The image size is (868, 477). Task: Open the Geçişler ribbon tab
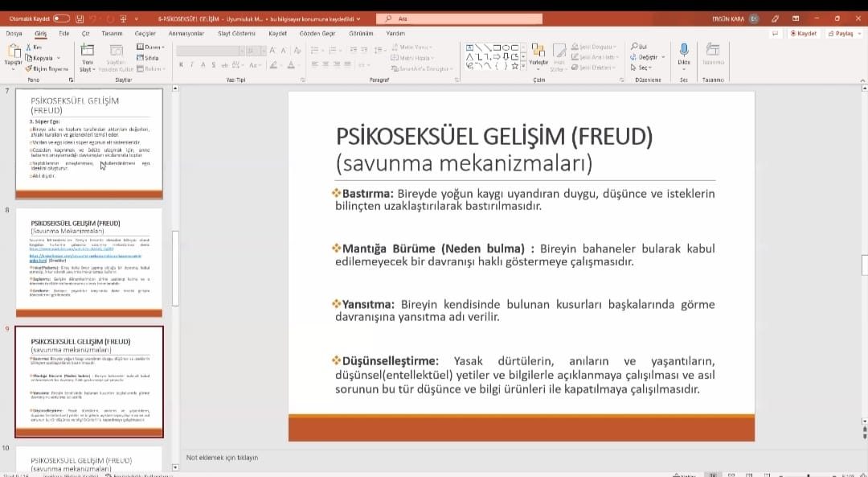pyautogui.click(x=145, y=34)
